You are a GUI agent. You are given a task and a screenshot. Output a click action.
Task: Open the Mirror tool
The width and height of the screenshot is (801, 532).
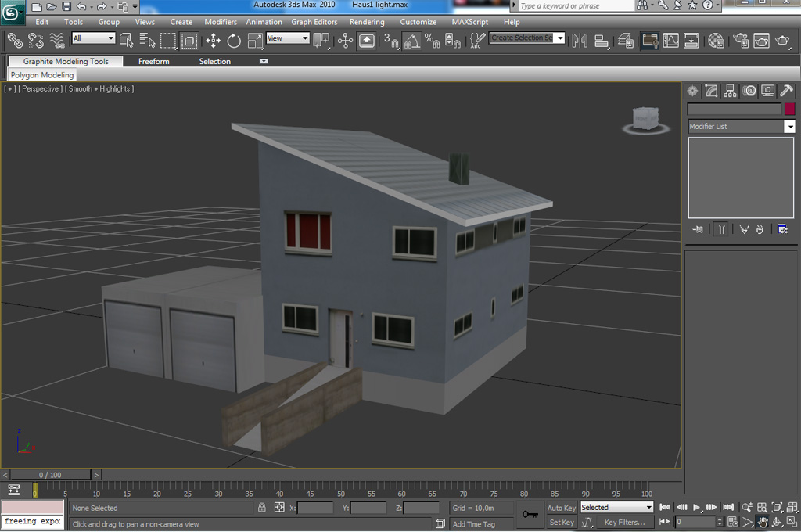[580, 40]
